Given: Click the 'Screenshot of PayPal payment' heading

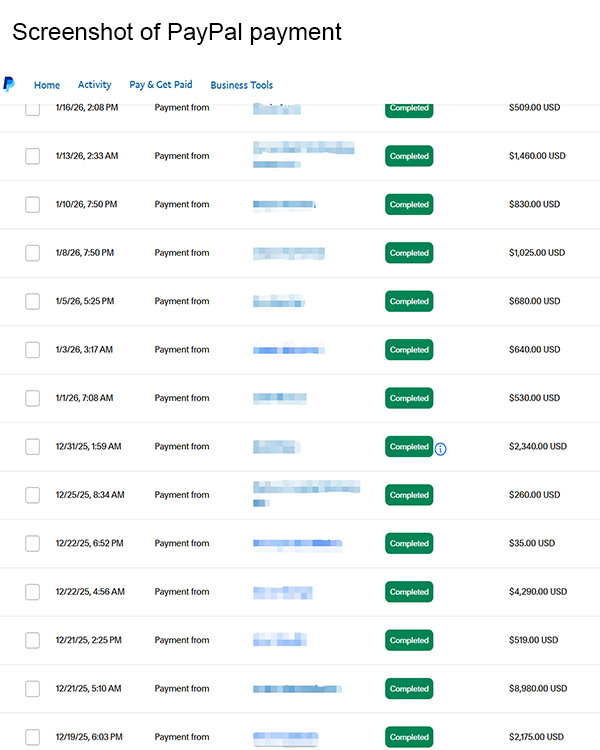Looking at the screenshot, I should [177, 33].
